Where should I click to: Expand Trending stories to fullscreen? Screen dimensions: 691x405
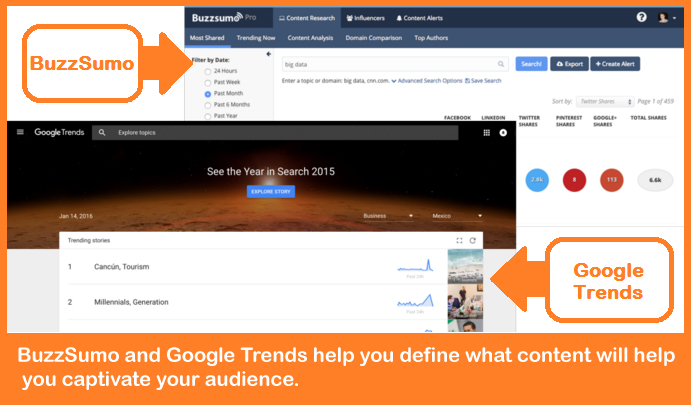click(x=459, y=240)
